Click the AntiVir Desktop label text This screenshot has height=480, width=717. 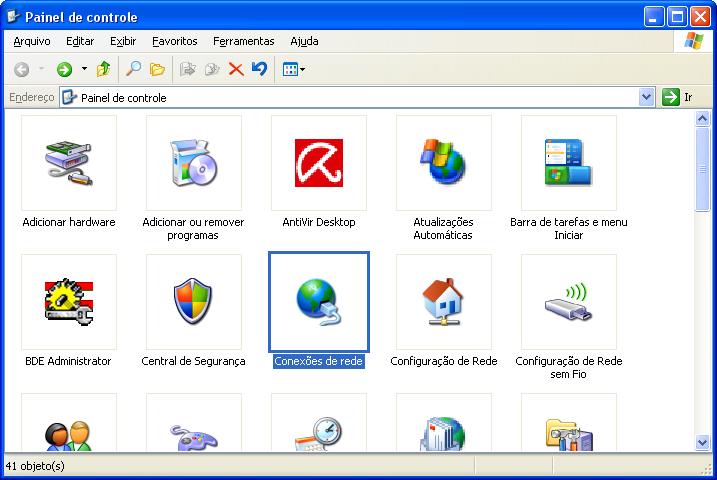(319, 222)
